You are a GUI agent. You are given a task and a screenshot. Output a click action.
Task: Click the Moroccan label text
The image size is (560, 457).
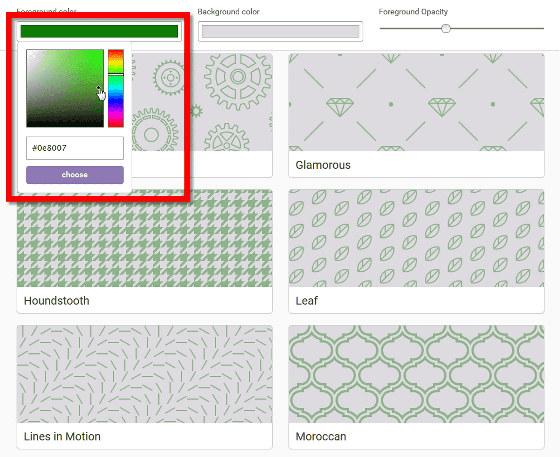321,436
